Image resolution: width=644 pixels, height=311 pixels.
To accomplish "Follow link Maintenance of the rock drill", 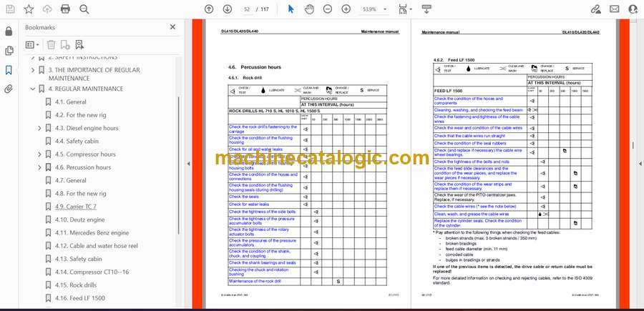I will click(255, 282).
